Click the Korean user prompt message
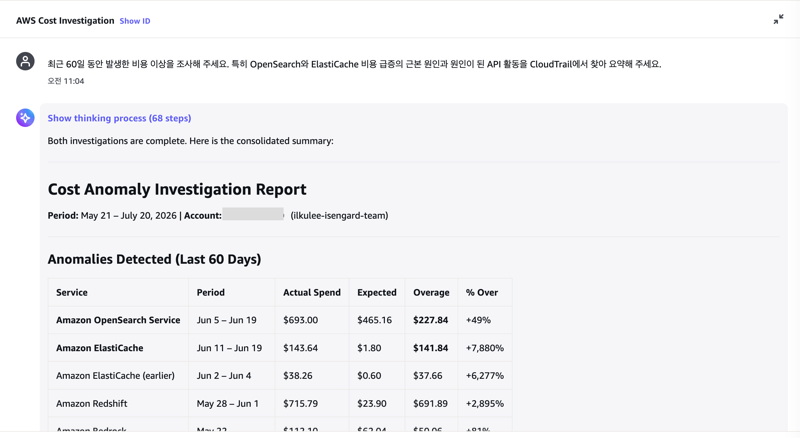800x438 pixels. (x=354, y=64)
